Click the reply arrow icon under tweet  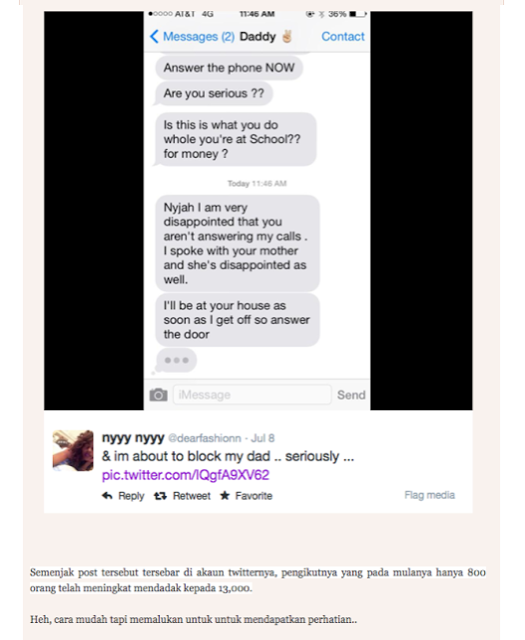(x=107, y=496)
